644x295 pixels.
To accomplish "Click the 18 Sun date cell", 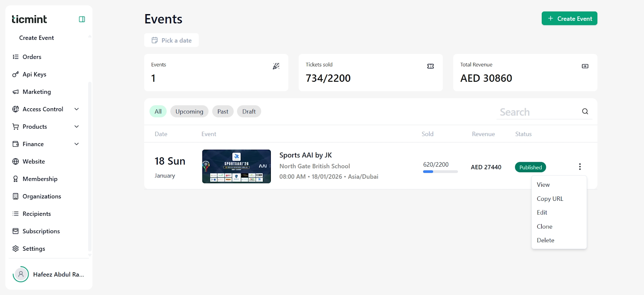I will click(x=170, y=161).
